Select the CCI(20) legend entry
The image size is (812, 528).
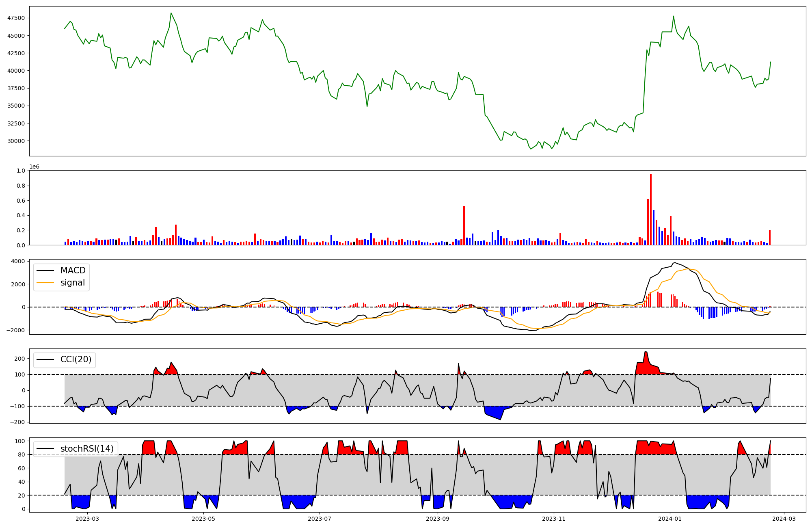click(x=76, y=359)
